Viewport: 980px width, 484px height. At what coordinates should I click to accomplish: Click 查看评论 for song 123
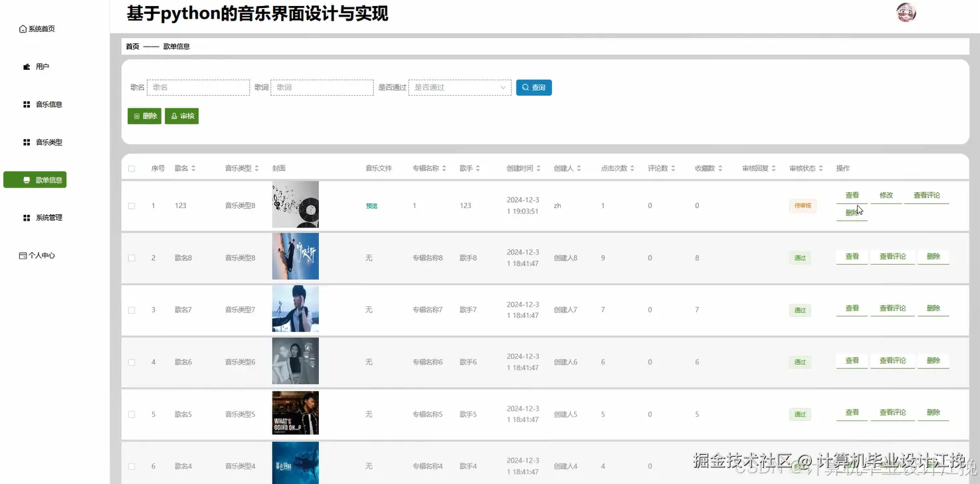[x=927, y=196]
